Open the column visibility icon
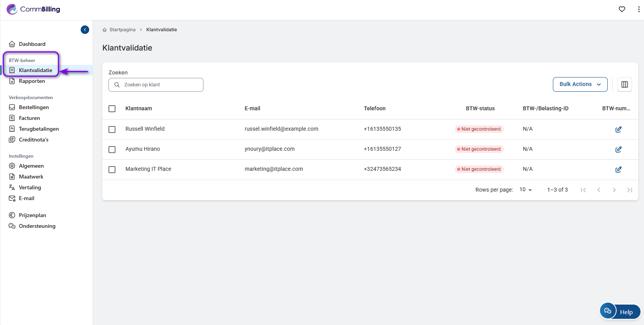644x325 pixels. (x=624, y=84)
